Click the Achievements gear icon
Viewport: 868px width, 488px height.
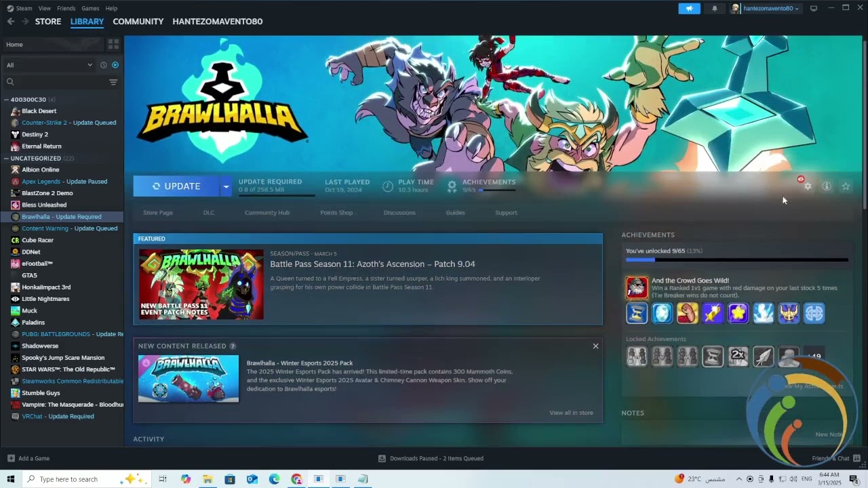pos(452,186)
